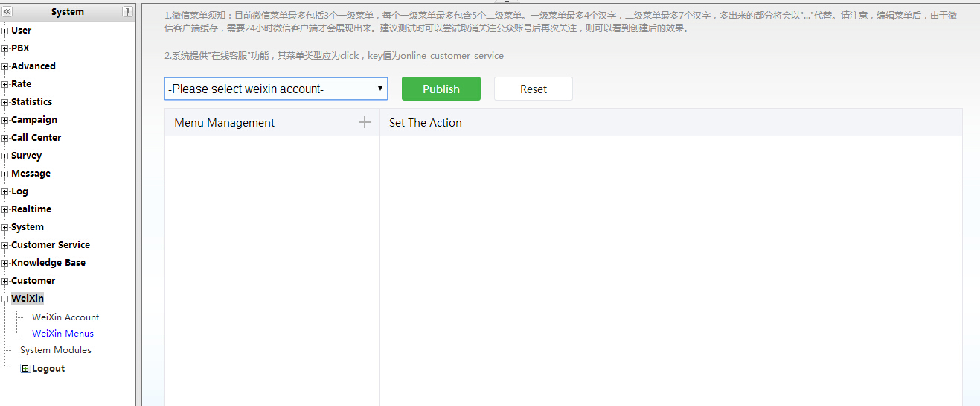Select WeiXin Menus in sidebar
The width and height of the screenshot is (980, 406).
coord(63,333)
